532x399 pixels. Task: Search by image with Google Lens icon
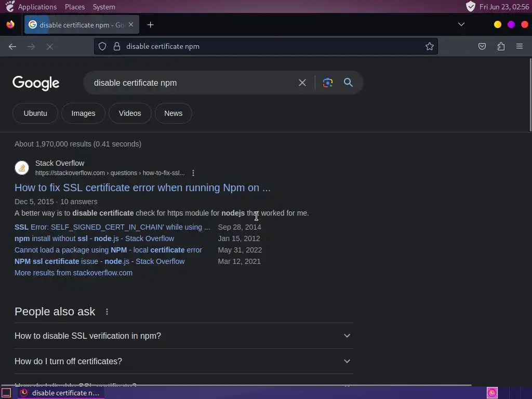click(x=327, y=83)
